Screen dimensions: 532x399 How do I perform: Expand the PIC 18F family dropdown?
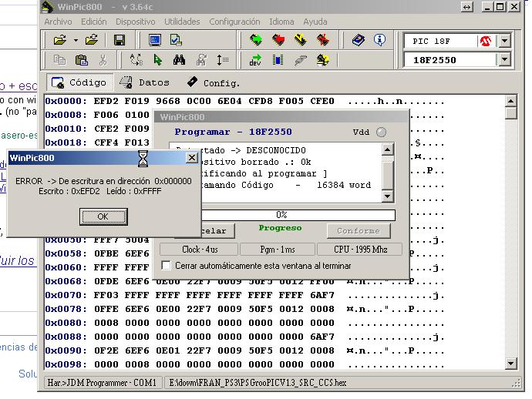(504, 41)
